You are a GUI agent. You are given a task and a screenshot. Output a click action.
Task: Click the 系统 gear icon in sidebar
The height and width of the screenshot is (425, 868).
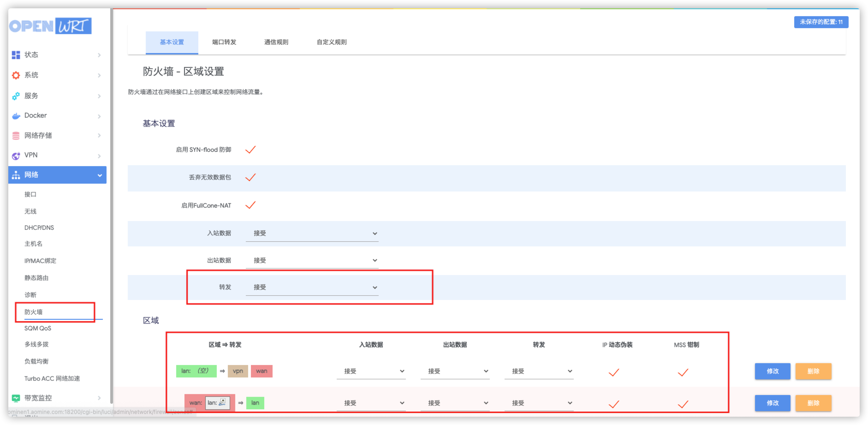click(15, 75)
